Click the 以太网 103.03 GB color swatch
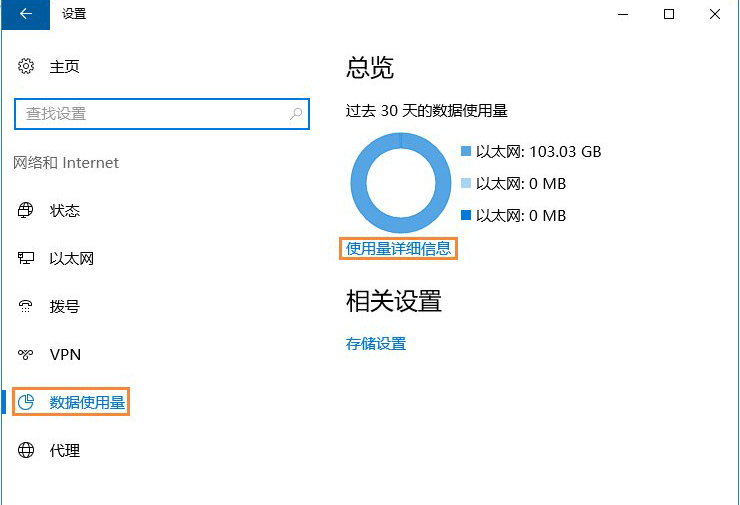Viewport: 740px width, 505px height. (466, 151)
